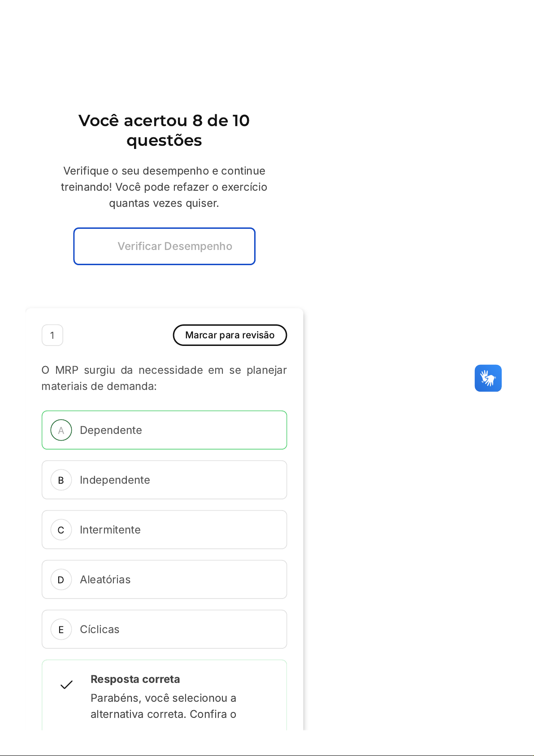Pick the Dependente answer text
This screenshot has height=756, width=534.
coord(111,430)
